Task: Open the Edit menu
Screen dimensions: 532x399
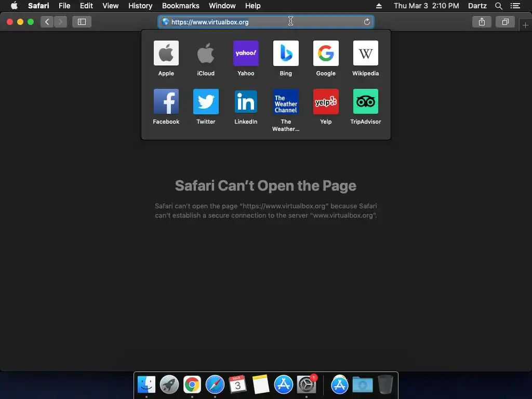Action: click(86, 6)
